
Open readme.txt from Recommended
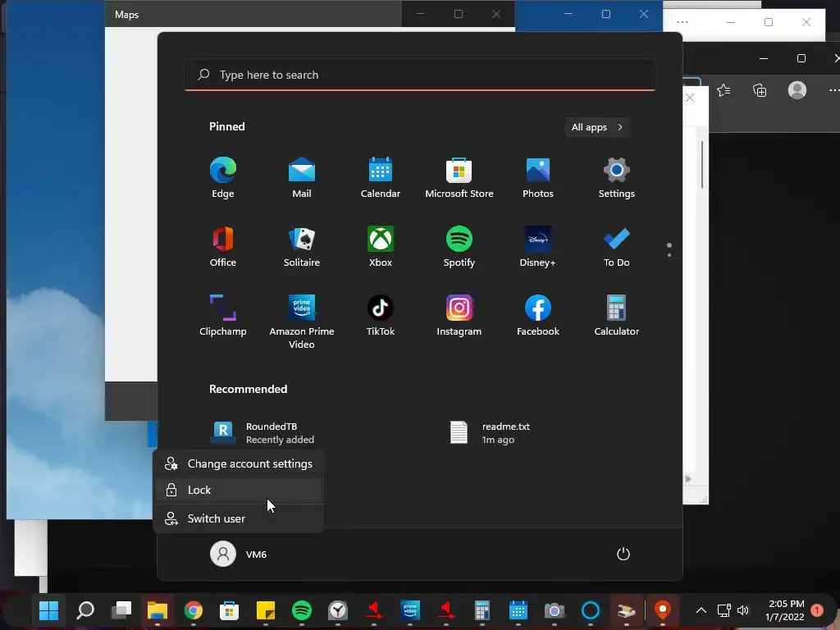[491, 433]
